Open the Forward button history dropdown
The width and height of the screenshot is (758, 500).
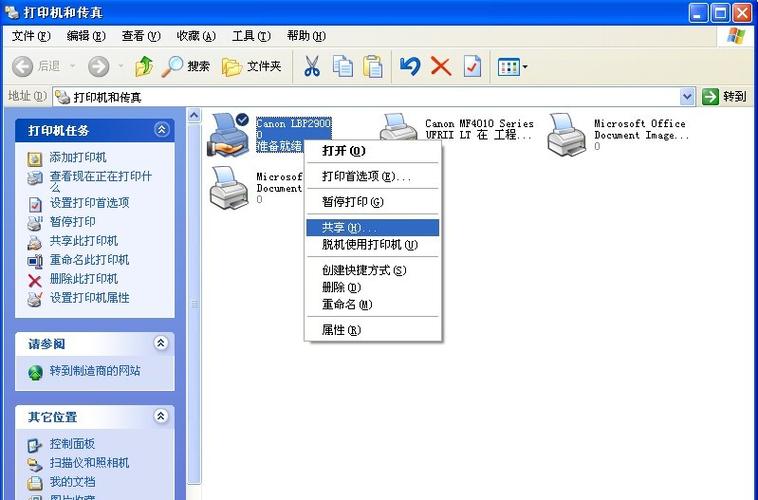pos(121,66)
